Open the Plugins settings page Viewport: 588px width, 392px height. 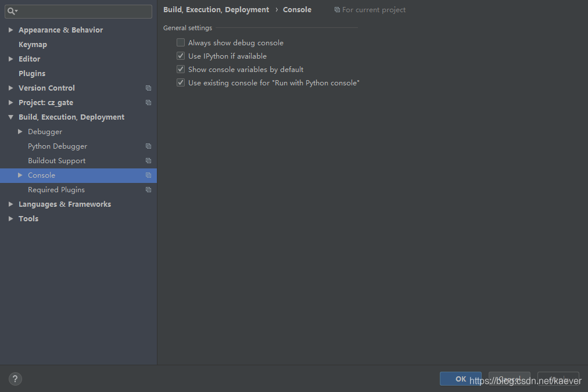tap(32, 73)
